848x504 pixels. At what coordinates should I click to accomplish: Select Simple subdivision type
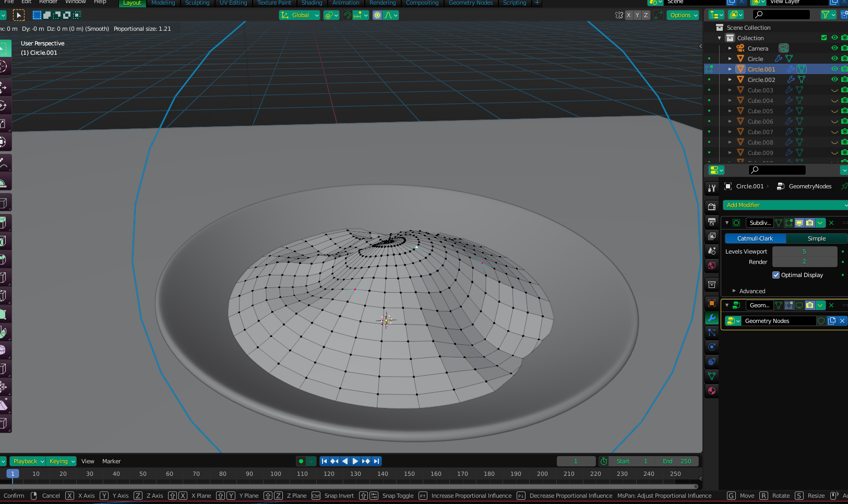coord(817,238)
